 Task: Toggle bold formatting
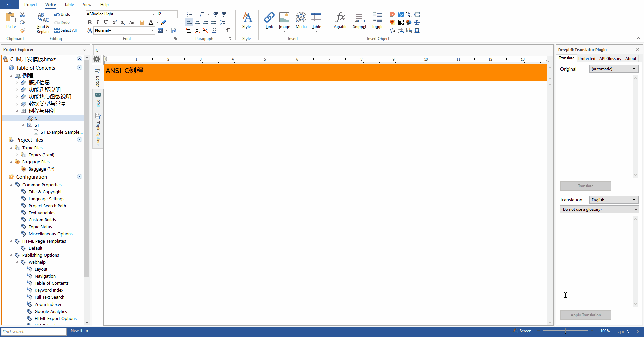[90, 22]
